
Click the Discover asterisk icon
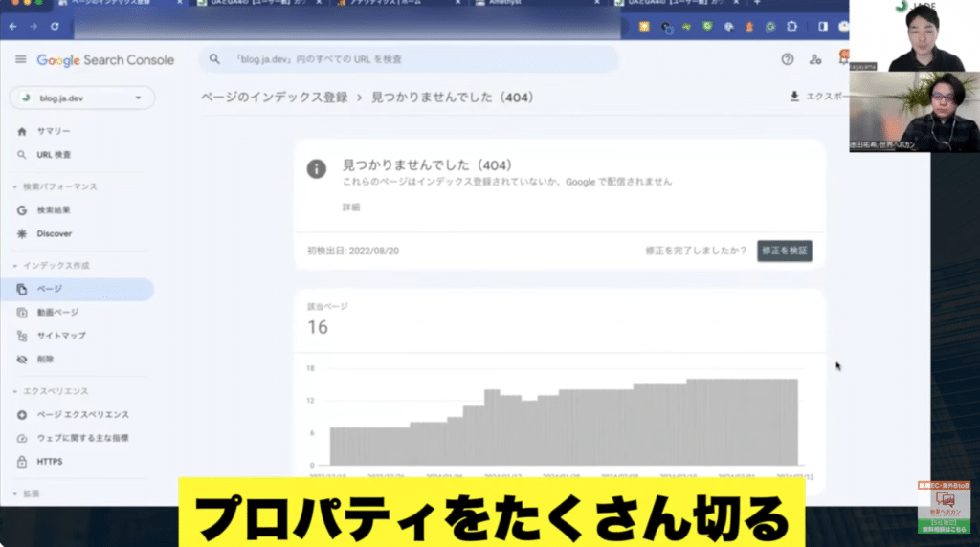(x=22, y=233)
